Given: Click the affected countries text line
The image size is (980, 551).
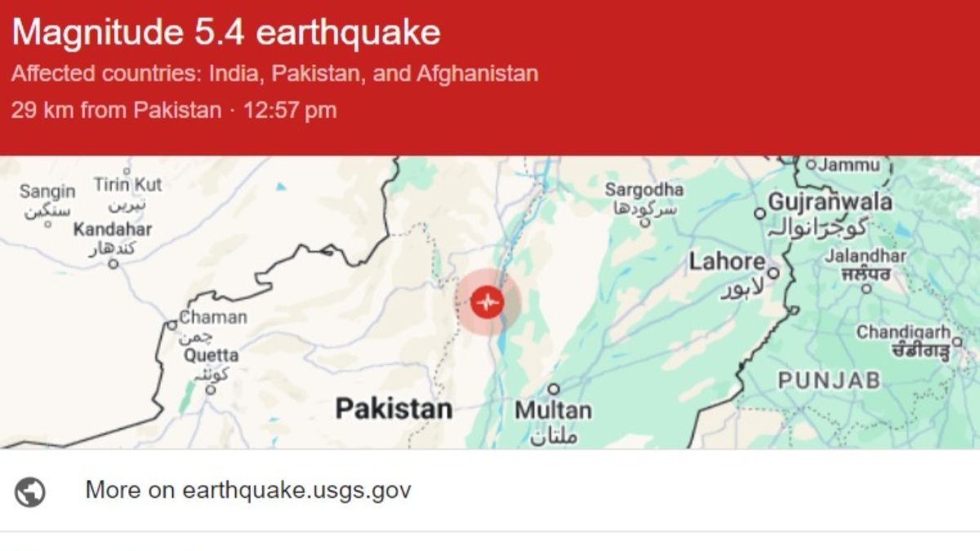Looking at the screenshot, I should click(x=274, y=73).
